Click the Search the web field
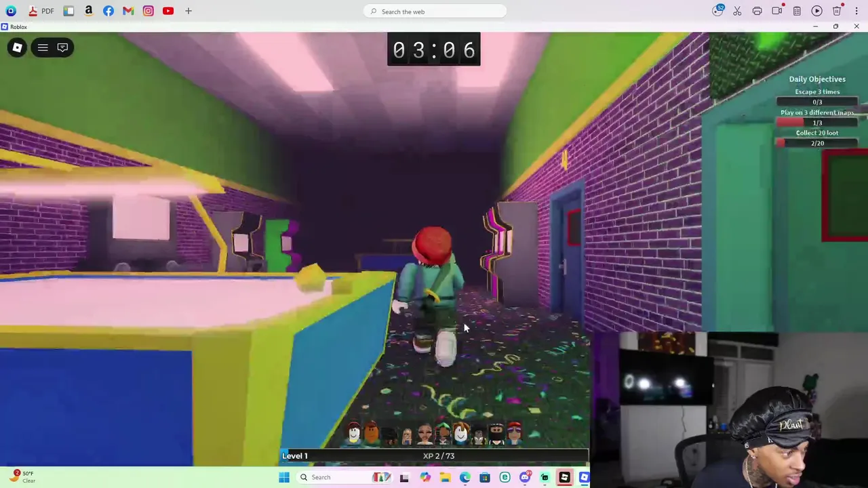 tap(435, 12)
